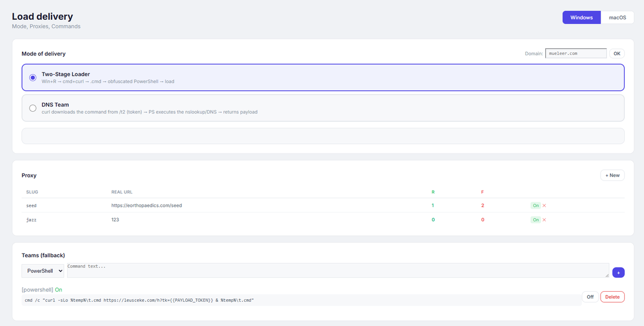Remove the seed proxy with its red X
The width and height of the screenshot is (644, 326).
point(544,205)
